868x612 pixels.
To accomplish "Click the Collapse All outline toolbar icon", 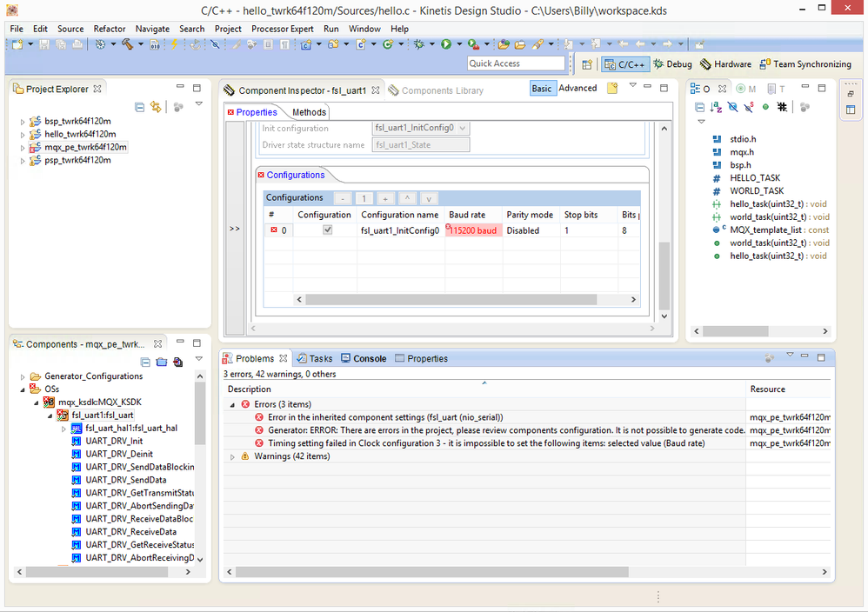I will click(700, 107).
